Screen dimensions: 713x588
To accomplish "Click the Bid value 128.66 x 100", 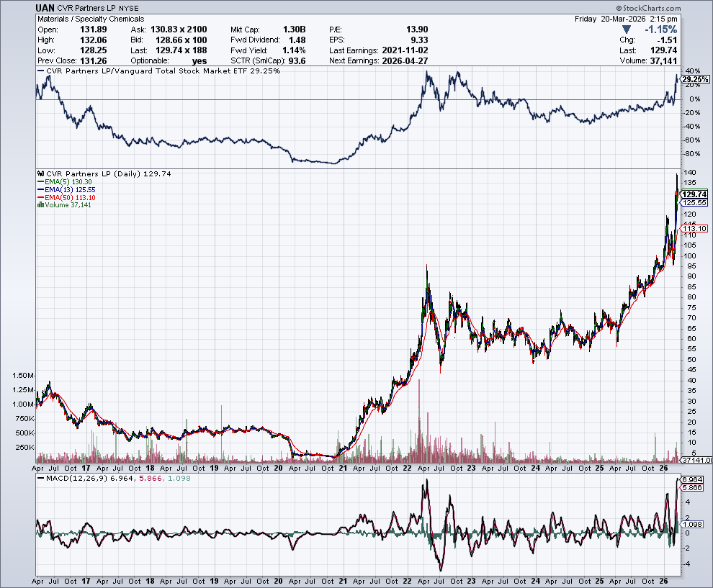I will (181, 40).
